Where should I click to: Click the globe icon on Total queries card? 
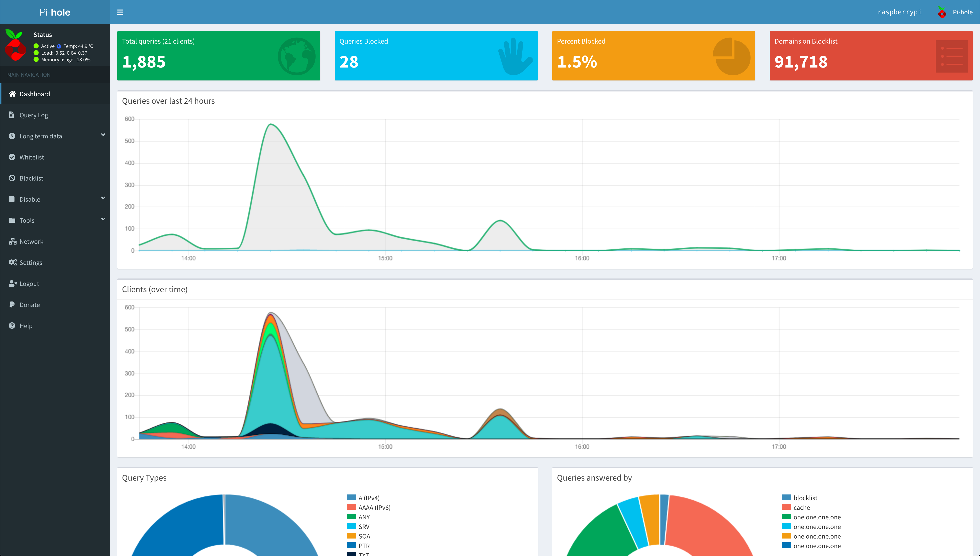tap(297, 56)
